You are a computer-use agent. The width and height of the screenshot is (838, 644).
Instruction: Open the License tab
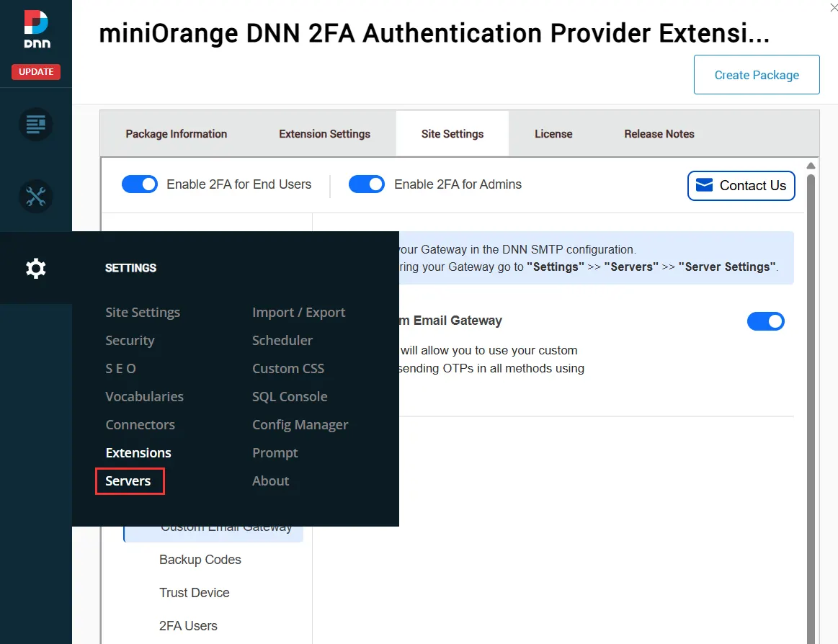(553, 133)
